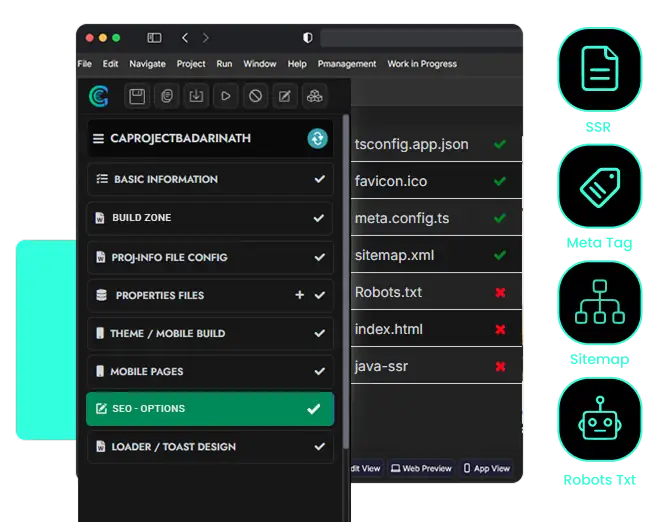This screenshot has width=663, height=522.
Task: Open the Help menu
Action: 297,64
